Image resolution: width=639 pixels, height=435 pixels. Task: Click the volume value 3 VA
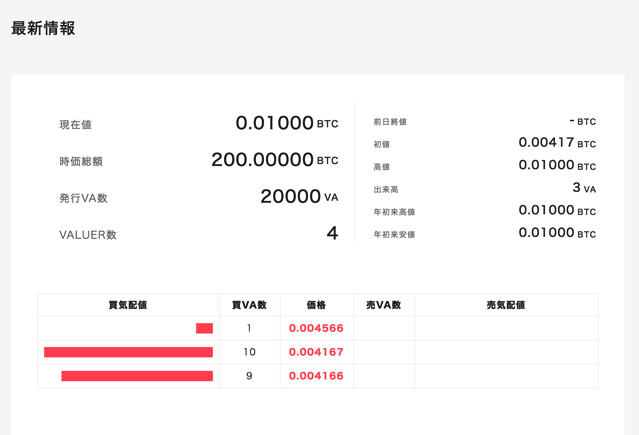click(x=584, y=188)
